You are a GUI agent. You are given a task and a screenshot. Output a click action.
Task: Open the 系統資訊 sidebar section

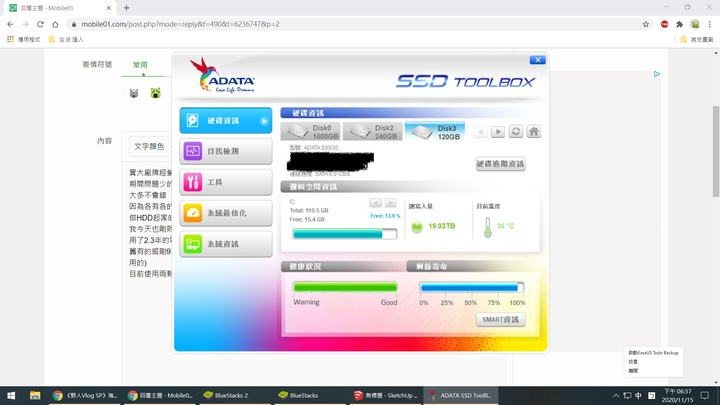[225, 244]
